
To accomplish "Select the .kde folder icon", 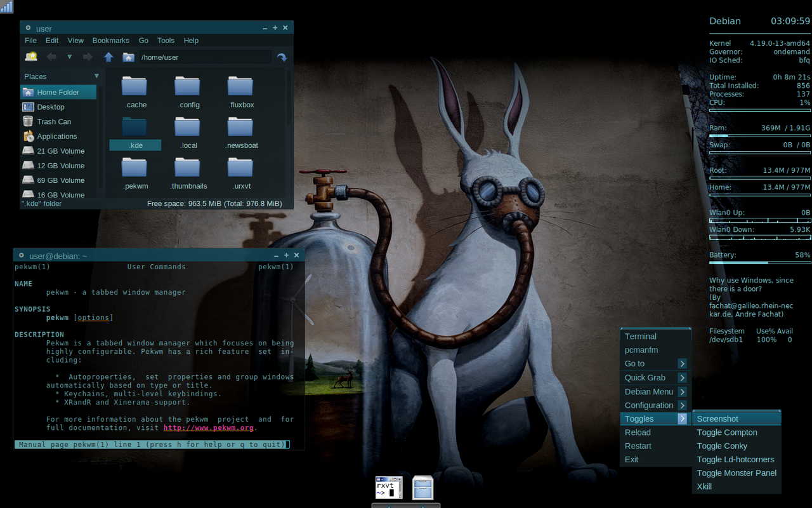I will pyautogui.click(x=134, y=127).
